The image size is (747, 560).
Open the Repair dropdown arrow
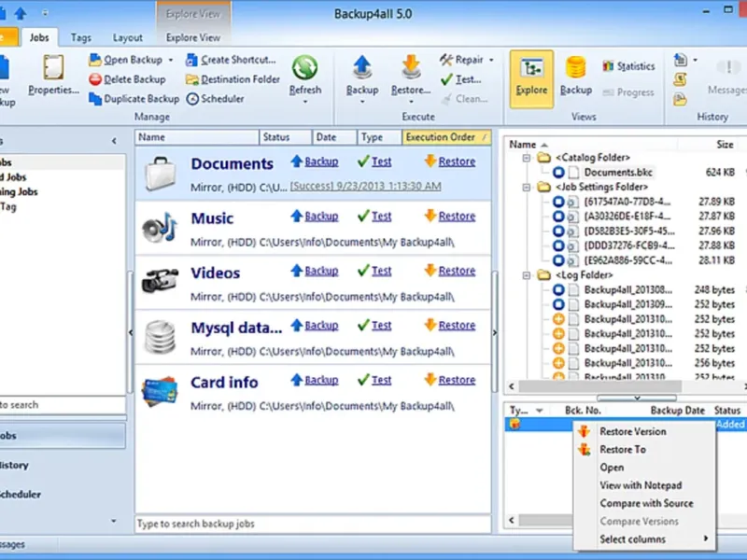[x=491, y=61]
